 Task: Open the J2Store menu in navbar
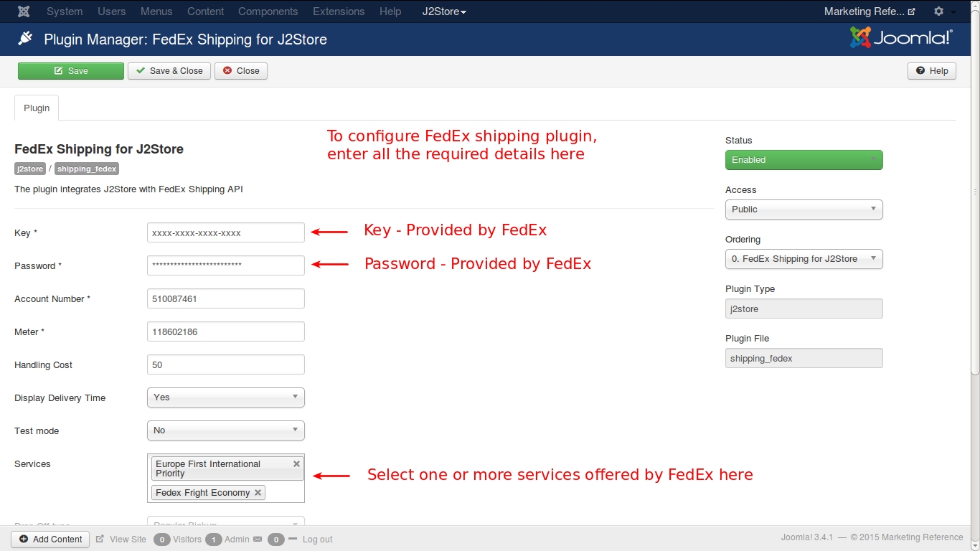pyautogui.click(x=444, y=11)
